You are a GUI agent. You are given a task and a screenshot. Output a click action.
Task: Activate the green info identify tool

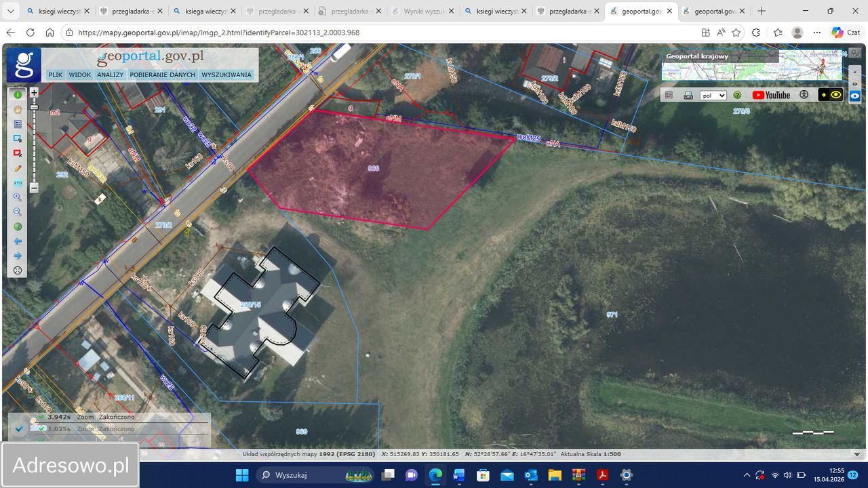point(18,95)
